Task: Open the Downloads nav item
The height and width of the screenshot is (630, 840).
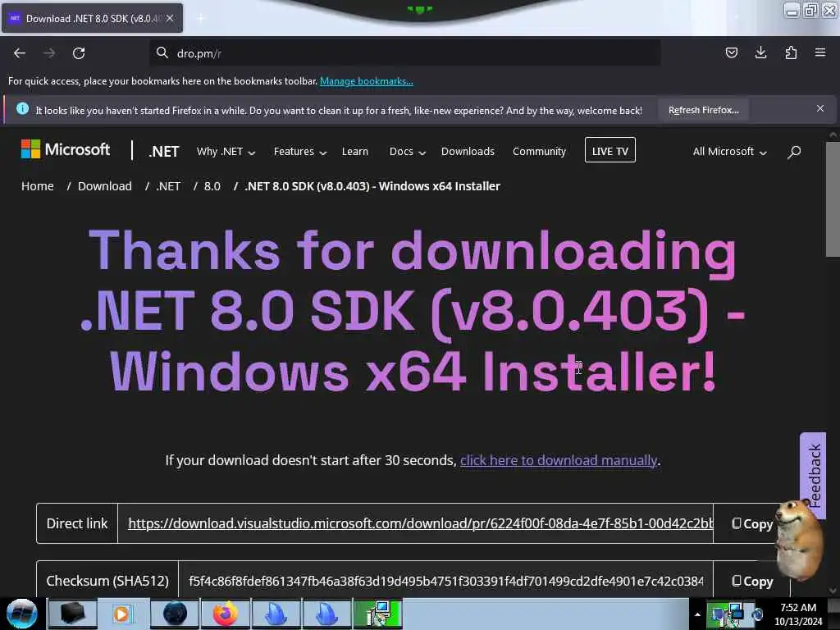Action: coord(468,152)
